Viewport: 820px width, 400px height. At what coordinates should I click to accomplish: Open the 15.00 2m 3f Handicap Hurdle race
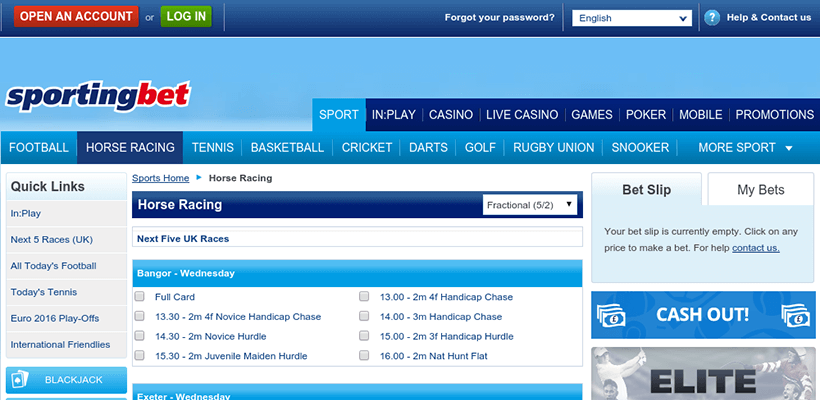coord(447,336)
